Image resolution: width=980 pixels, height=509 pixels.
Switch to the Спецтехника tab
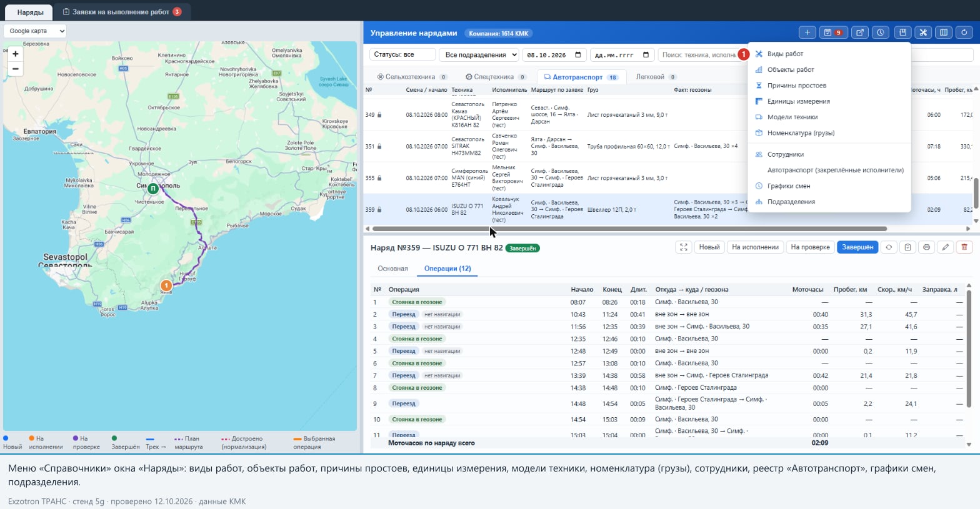(x=496, y=77)
